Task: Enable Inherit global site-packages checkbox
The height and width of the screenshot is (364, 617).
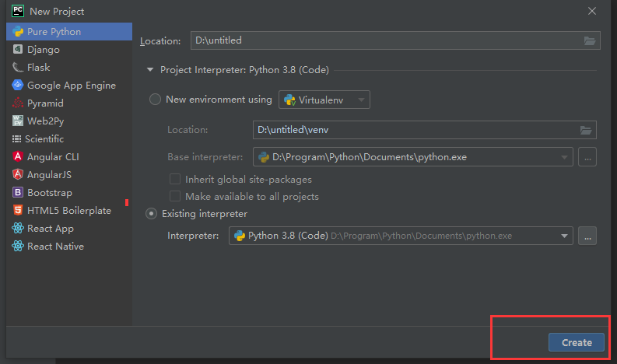Action: (175, 179)
